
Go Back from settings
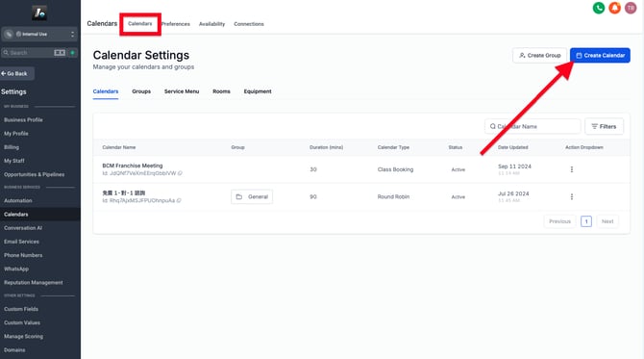coord(17,73)
